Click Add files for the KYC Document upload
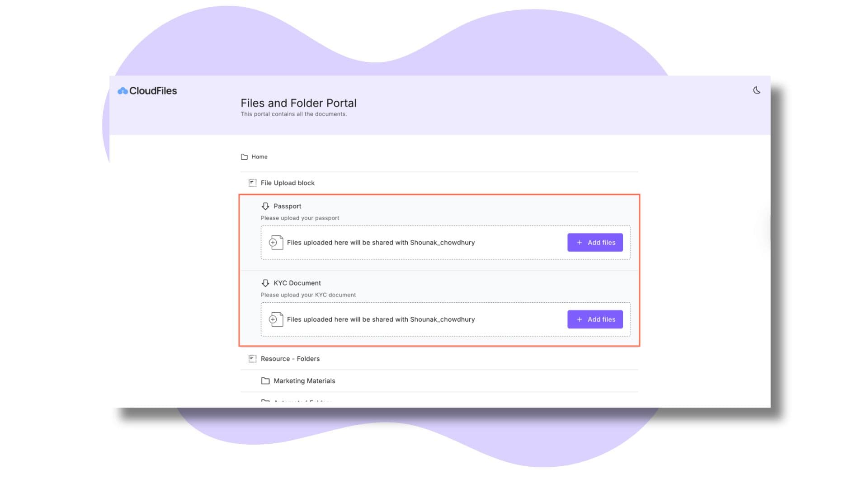The image size is (868, 488). pyautogui.click(x=595, y=319)
